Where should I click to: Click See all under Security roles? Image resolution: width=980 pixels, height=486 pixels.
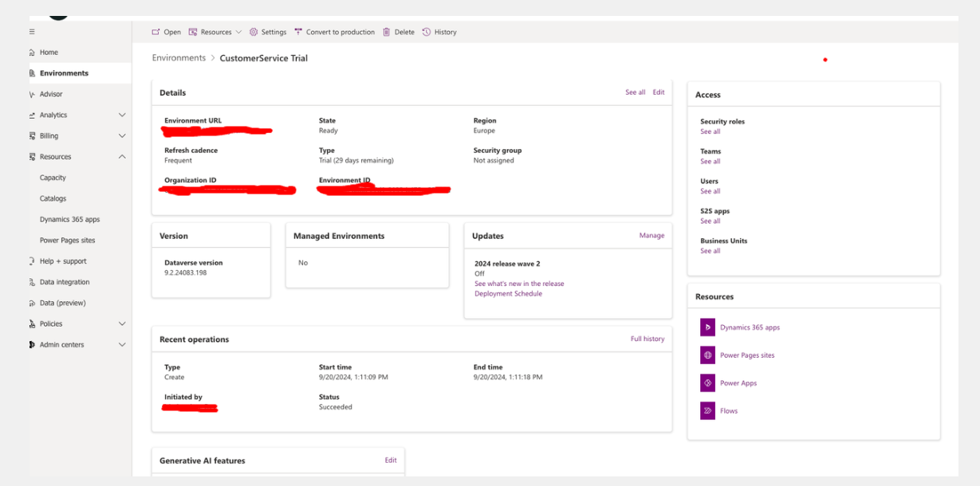[x=710, y=131]
